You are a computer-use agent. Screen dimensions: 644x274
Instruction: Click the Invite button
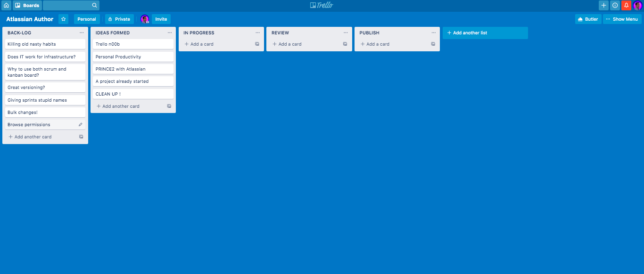tap(161, 19)
